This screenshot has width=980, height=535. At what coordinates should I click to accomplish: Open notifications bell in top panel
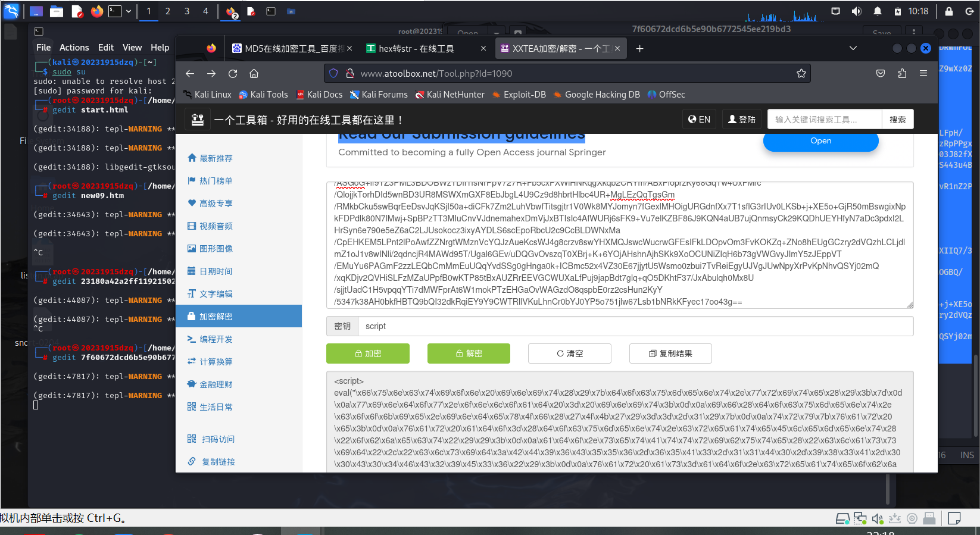(878, 11)
